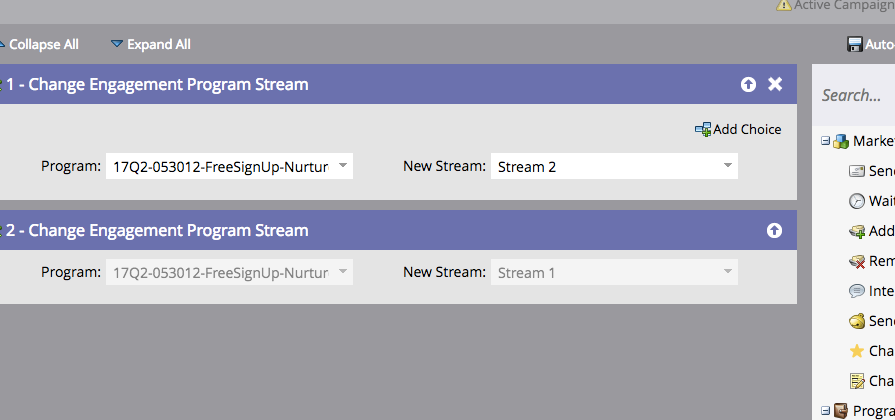This screenshot has width=895, height=420.
Task: Click the Auto-save floppy disk icon
Action: point(854,45)
